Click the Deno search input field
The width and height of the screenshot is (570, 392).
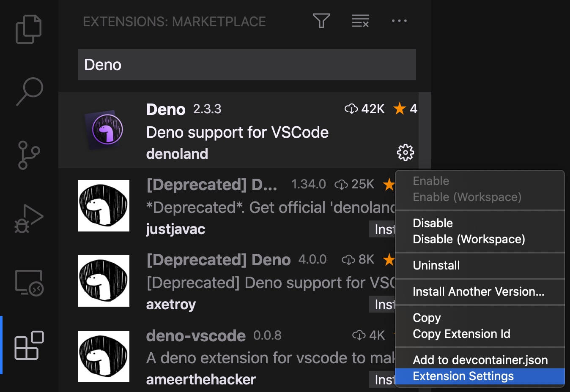(247, 65)
